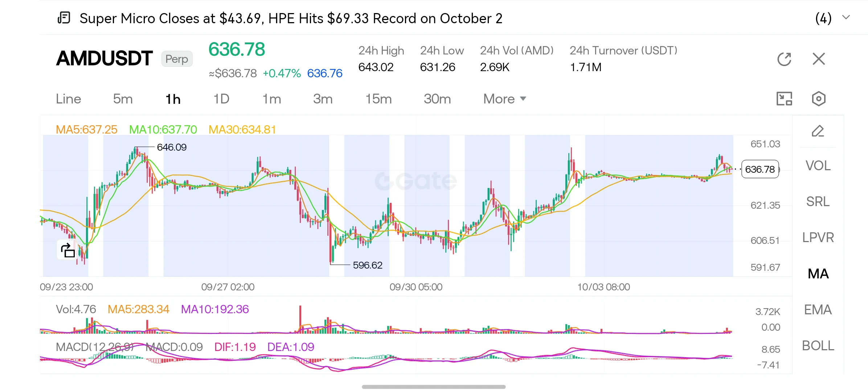868x392 pixels.
Task: Open the news article icon
Action: click(64, 18)
